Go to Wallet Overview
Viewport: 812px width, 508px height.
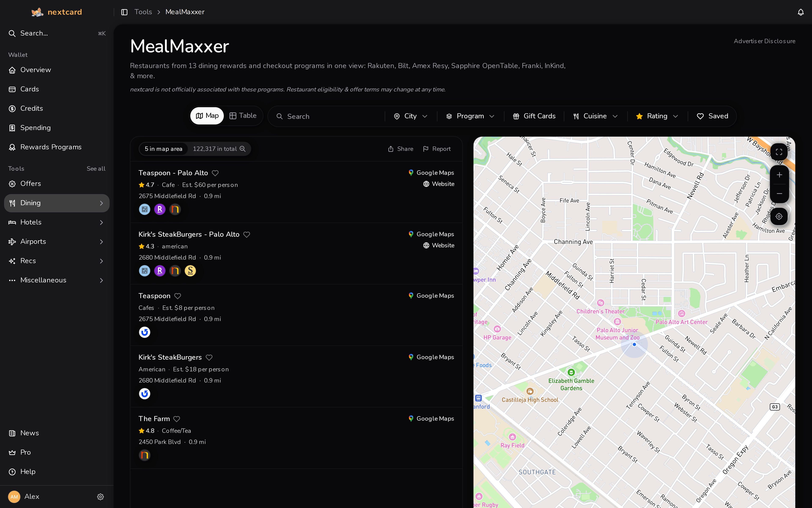click(57, 70)
